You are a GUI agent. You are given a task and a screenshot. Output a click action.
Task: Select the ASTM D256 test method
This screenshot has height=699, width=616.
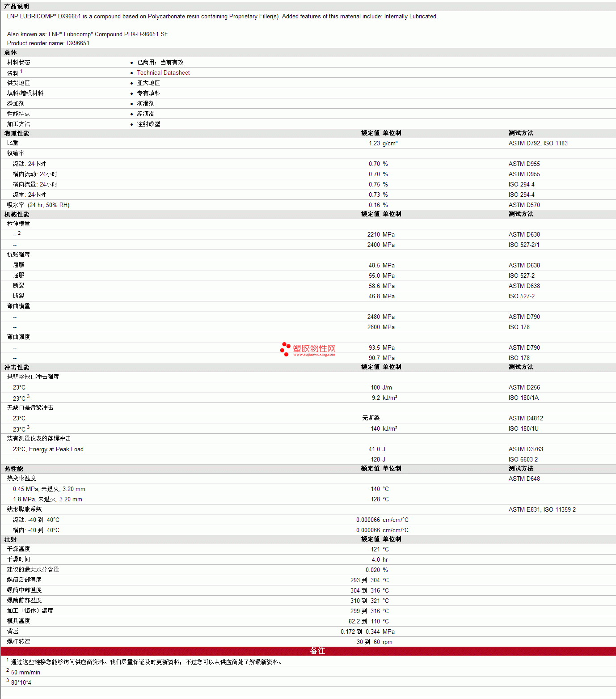[x=524, y=388]
